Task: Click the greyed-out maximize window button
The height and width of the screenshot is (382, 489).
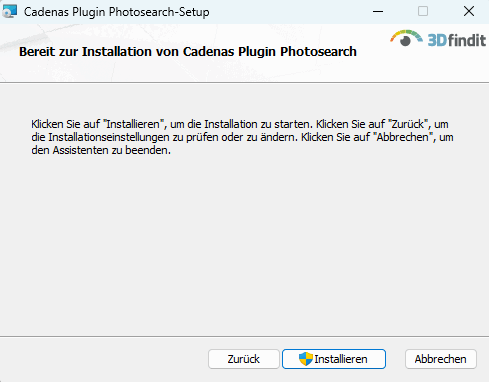Action: [x=423, y=12]
